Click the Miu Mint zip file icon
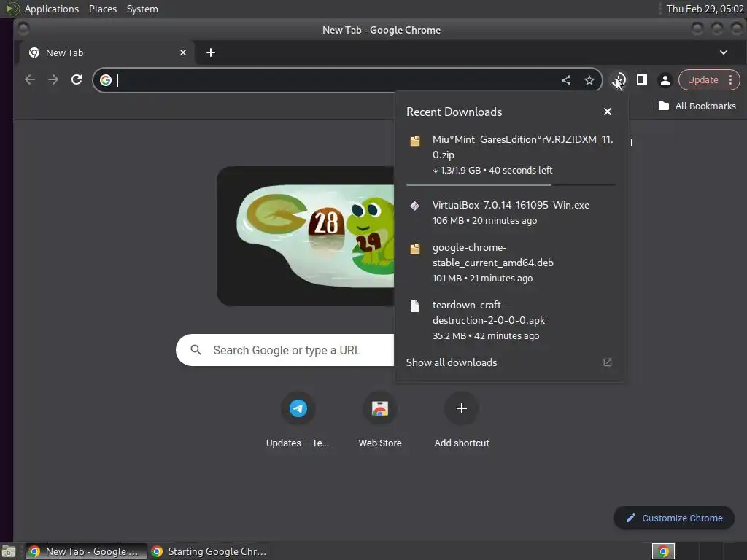 [x=415, y=141]
